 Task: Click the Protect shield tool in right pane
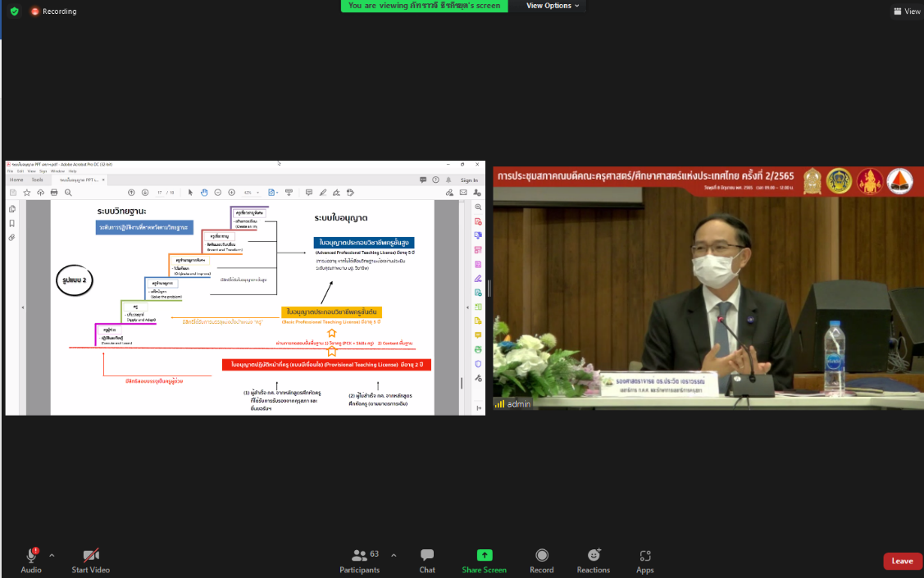click(x=478, y=364)
